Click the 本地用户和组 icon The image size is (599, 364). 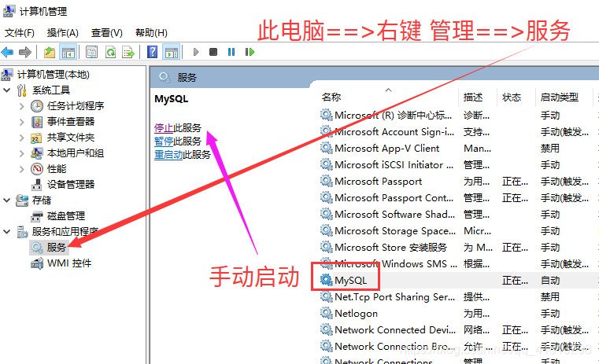(37, 153)
